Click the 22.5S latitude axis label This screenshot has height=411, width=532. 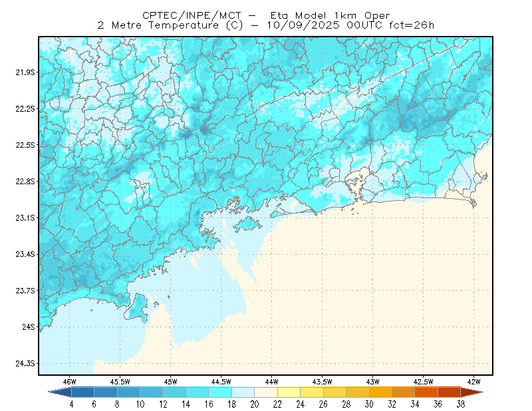coord(25,145)
